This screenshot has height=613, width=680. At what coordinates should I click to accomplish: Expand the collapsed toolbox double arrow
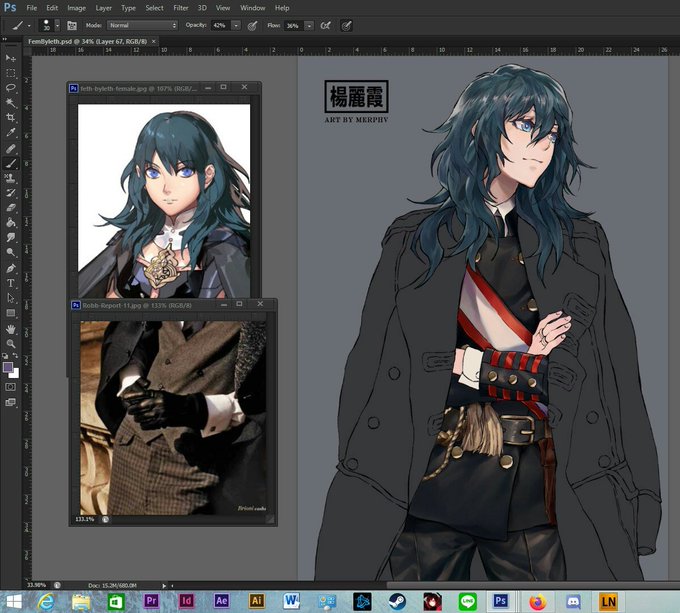click(5, 39)
